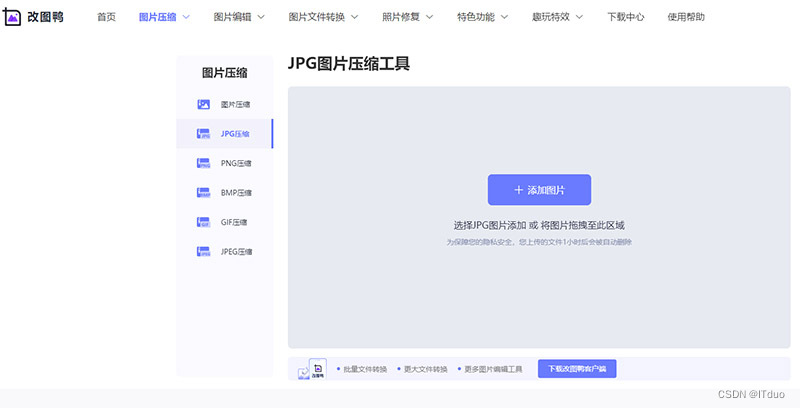The image size is (800, 408).
Task: Click the 图片压缩 sidebar icon
Action: [x=204, y=105]
